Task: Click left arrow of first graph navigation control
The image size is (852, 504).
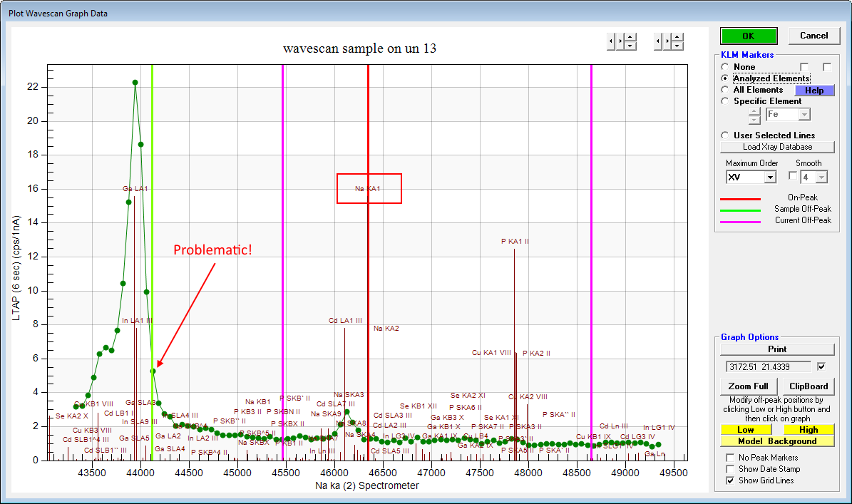Action: pos(611,41)
